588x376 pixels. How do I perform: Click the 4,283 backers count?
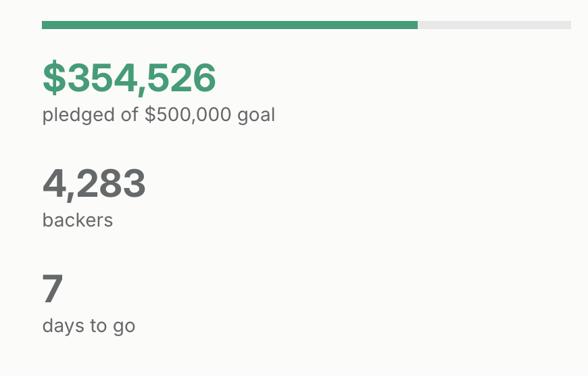tap(94, 184)
